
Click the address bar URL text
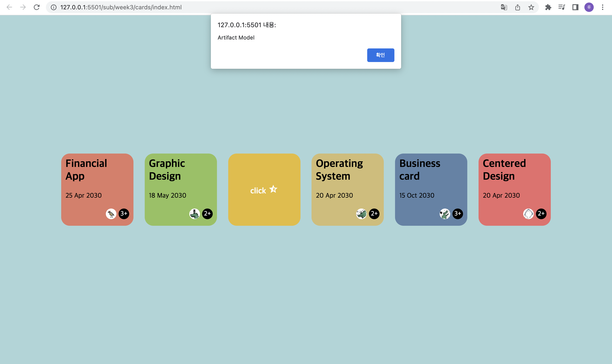(x=121, y=7)
